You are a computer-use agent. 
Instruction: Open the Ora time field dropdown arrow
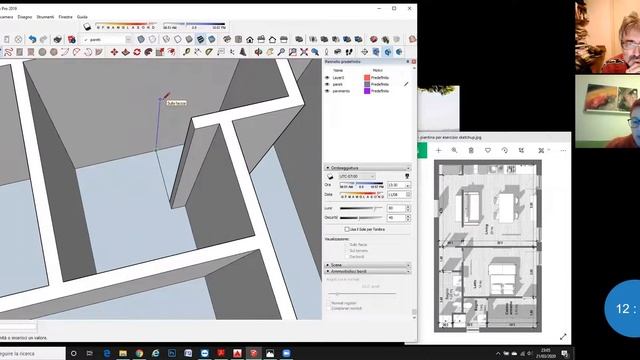[407, 185]
